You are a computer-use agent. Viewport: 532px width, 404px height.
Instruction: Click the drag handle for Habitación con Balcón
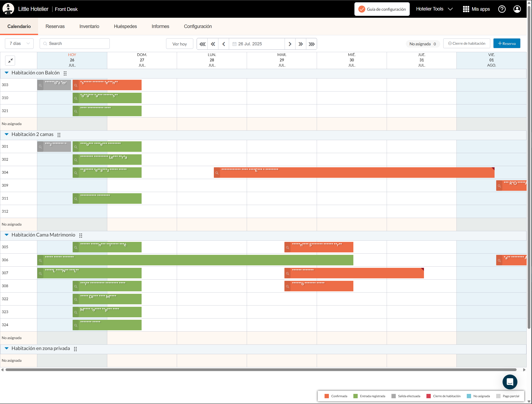pyautogui.click(x=65, y=73)
